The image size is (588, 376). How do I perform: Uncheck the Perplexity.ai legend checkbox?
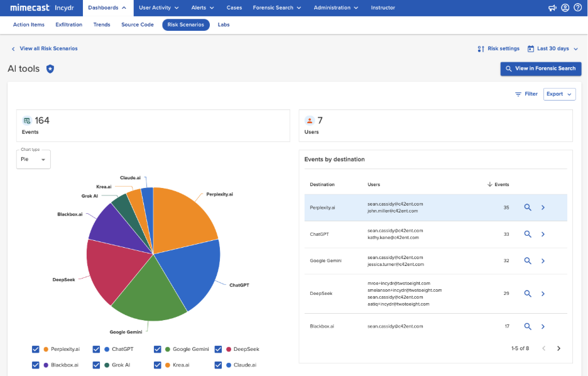coord(36,349)
